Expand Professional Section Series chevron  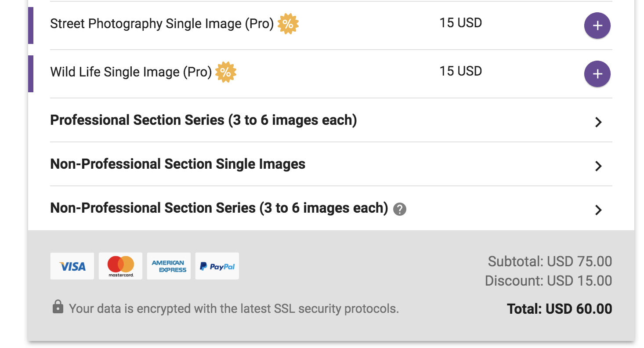tap(598, 122)
